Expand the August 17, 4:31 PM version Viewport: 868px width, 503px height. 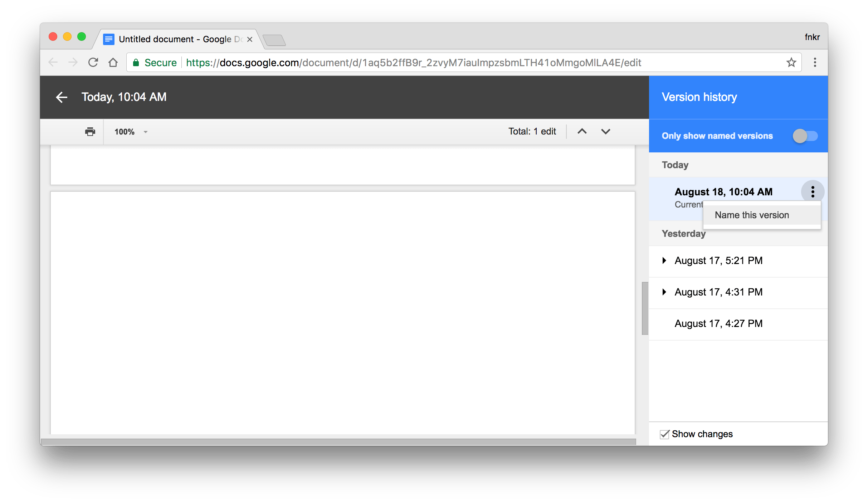pyautogui.click(x=665, y=292)
